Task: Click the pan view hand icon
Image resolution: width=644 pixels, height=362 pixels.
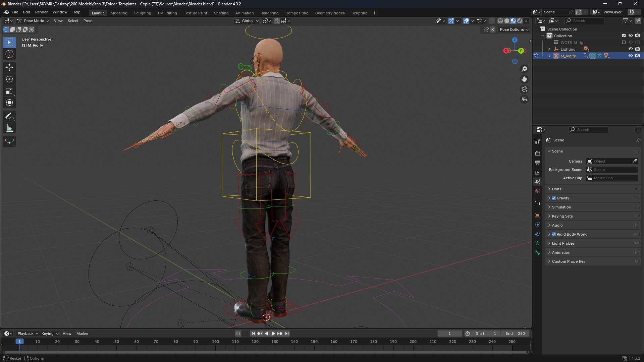Action: coord(524,79)
